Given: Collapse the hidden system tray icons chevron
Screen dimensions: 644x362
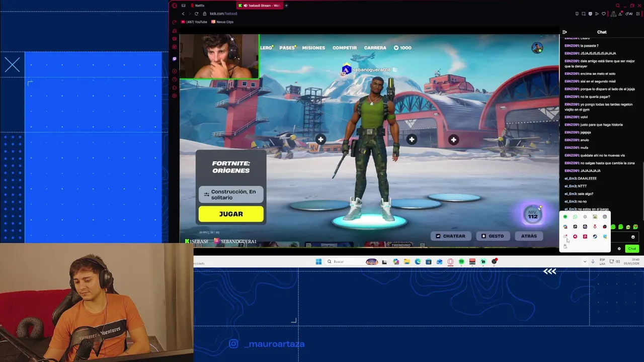Looking at the screenshot, I should 585,261.
